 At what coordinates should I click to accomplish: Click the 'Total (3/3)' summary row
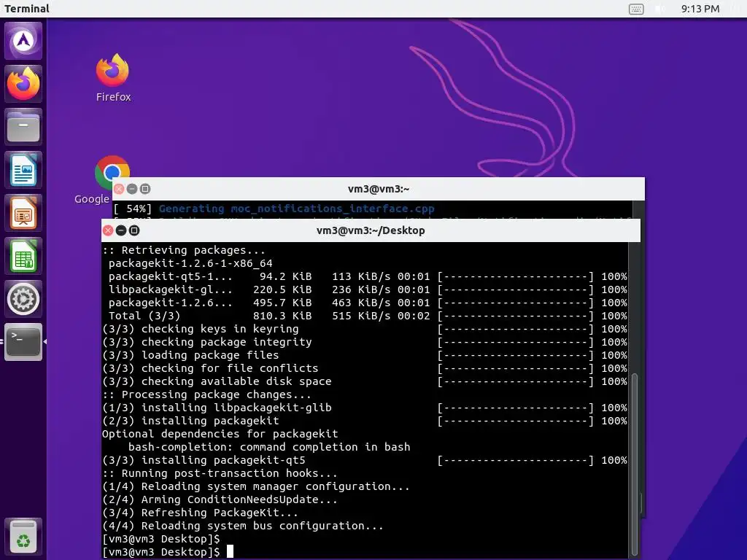click(x=365, y=316)
